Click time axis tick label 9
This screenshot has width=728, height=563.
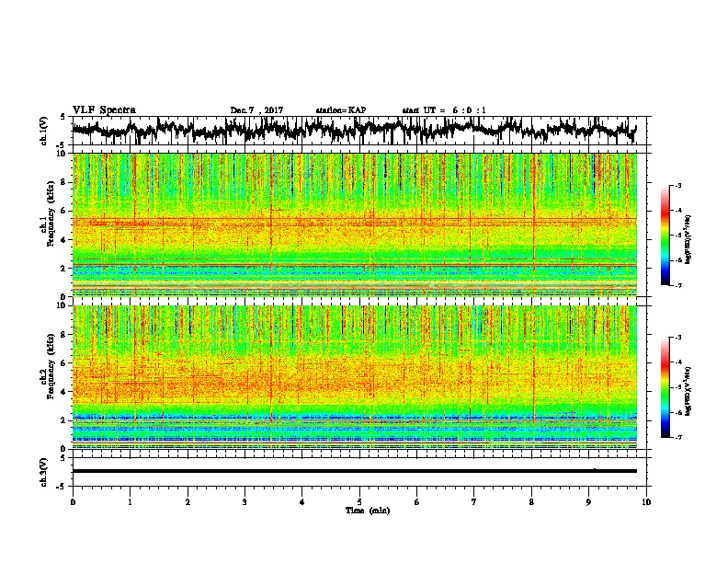click(588, 502)
